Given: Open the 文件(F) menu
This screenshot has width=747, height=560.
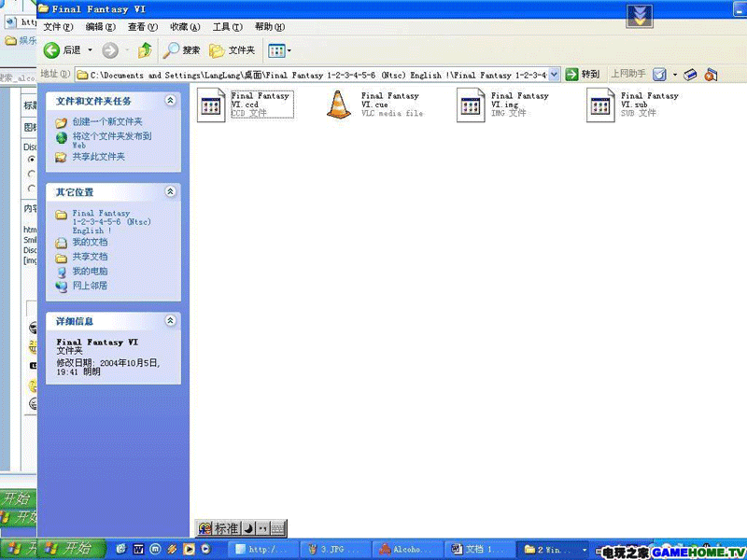Looking at the screenshot, I should (58, 27).
